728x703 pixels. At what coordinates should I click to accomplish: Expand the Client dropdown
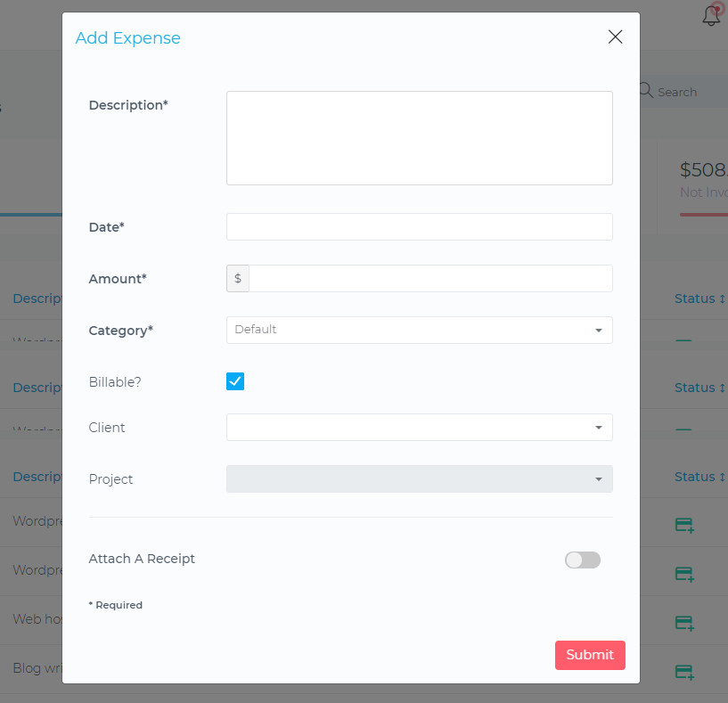pos(419,428)
